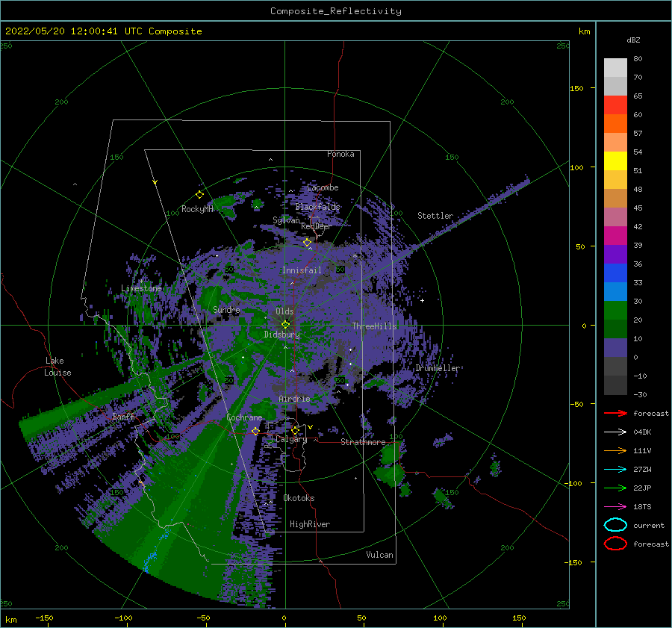
Task: Click the yellow radar site marker near Olds
Action: [285, 325]
